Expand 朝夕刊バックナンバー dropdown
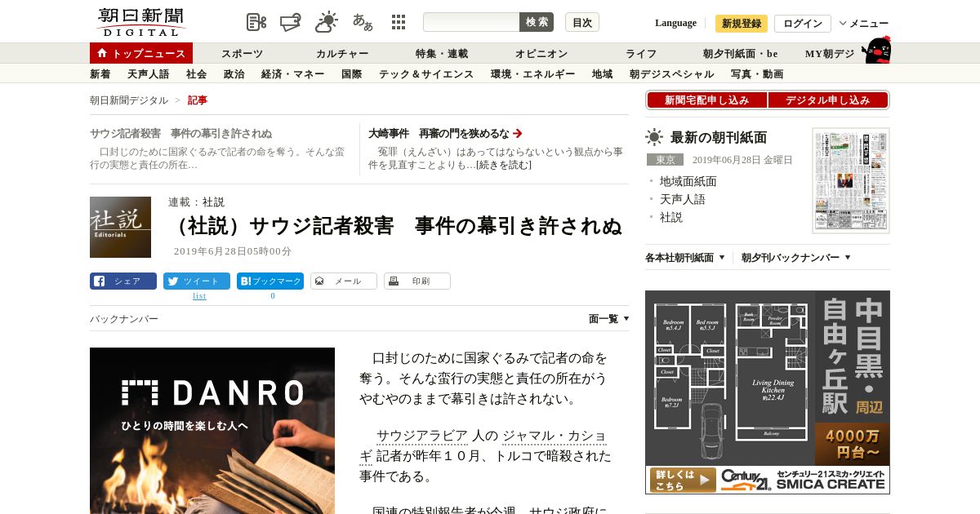 tap(796, 258)
